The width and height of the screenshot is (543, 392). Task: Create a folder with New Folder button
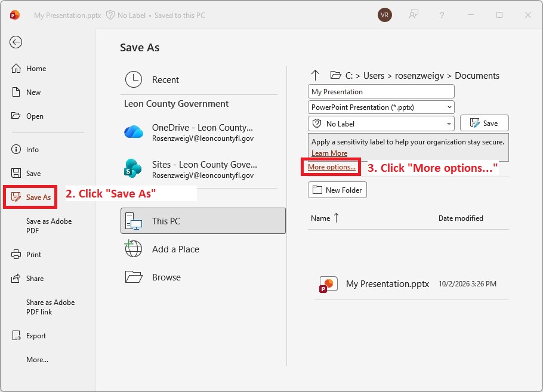337,190
